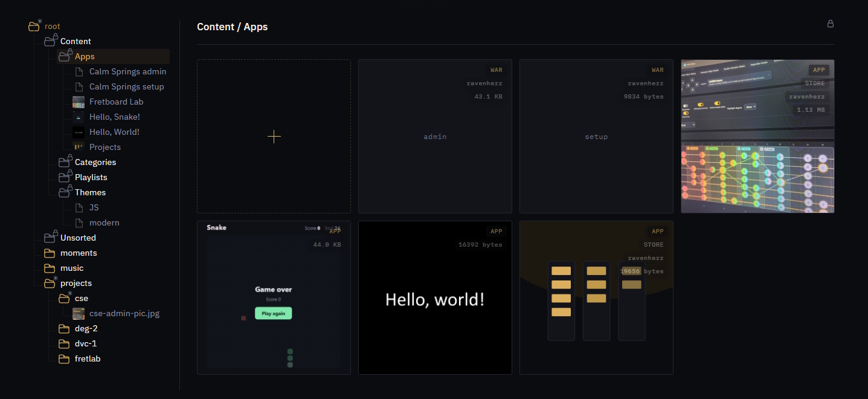Image resolution: width=868 pixels, height=399 pixels.
Task: Click the root folder icon
Action: (34, 26)
